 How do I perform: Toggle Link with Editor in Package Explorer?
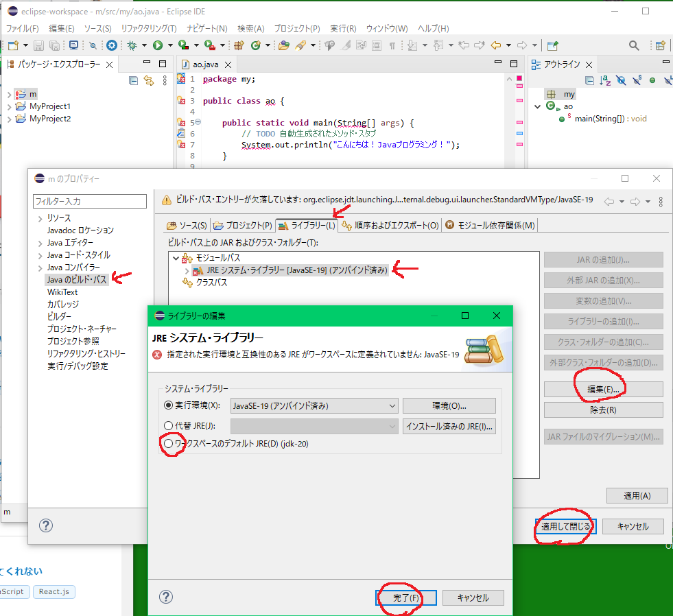pos(149,80)
